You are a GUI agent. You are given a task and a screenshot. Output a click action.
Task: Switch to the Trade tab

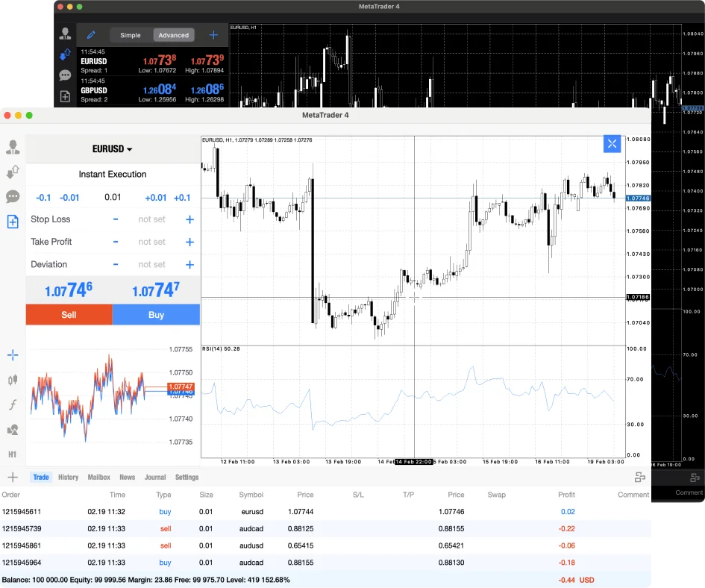pos(41,478)
